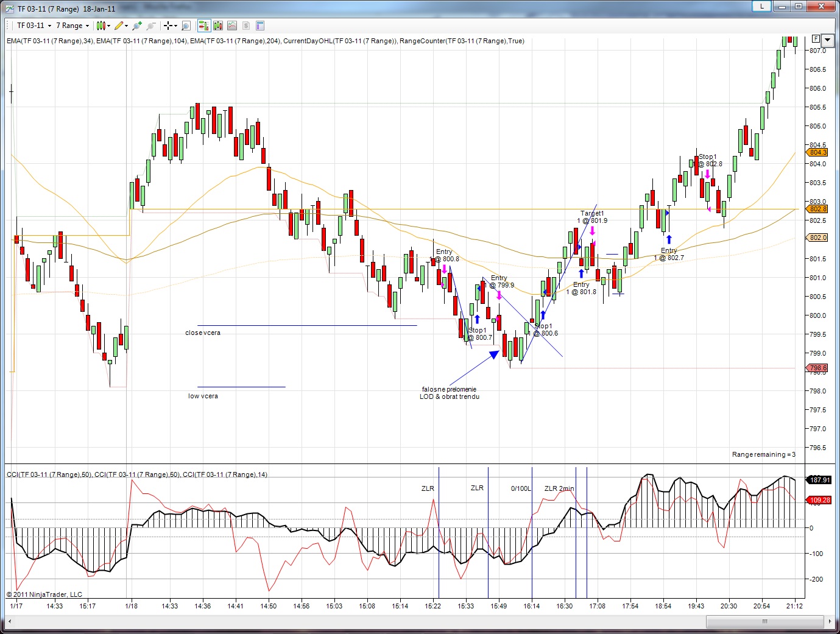Click the 'Entry 1 @ 801.8' label
Image resolution: width=840 pixels, height=634 pixels.
tap(581, 288)
